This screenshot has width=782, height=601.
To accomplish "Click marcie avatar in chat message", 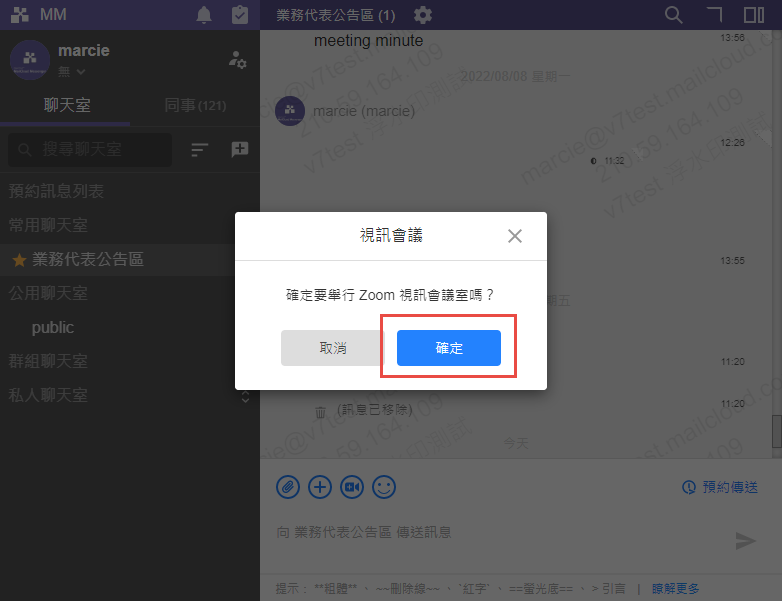I will 290,111.
